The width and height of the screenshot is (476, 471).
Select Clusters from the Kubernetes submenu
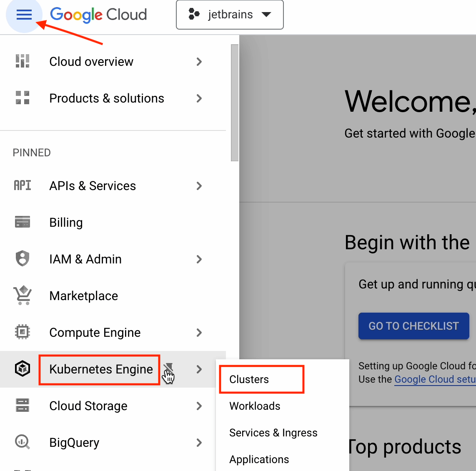(x=249, y=379)
